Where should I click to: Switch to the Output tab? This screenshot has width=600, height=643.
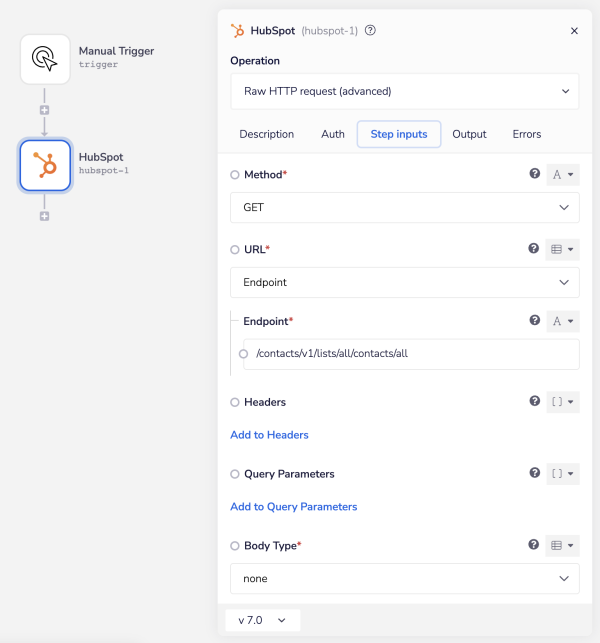click(469, 134)
